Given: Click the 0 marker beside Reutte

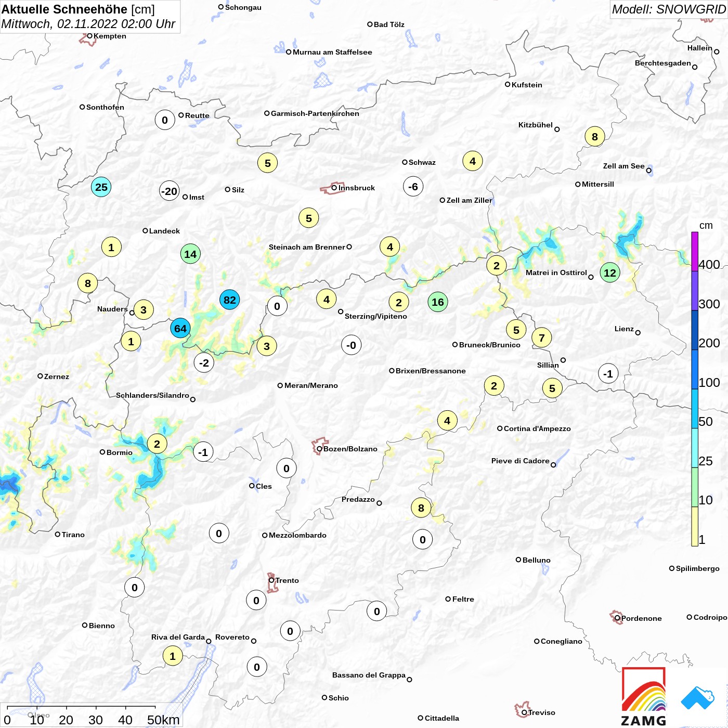Looking at the screenshot, I should click(x=165, y=120).
